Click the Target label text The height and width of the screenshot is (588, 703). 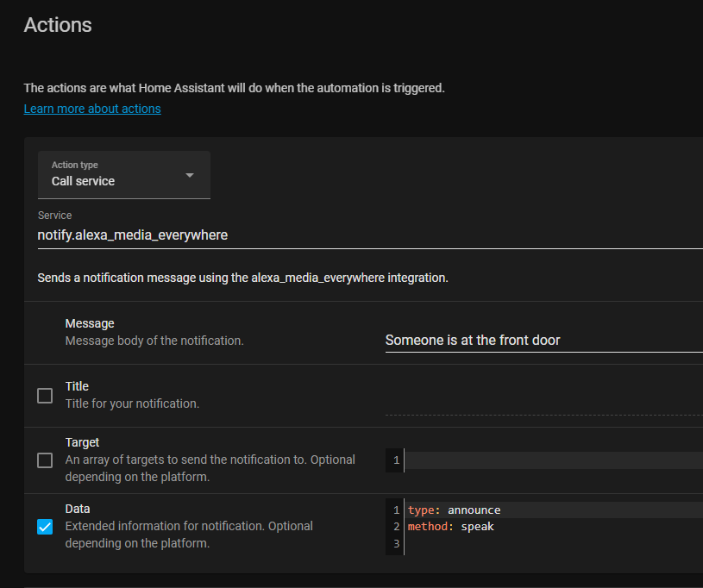pos(82,442)
